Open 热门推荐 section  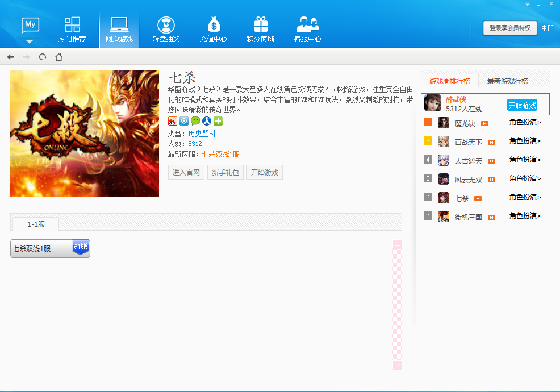click(72, 30)
